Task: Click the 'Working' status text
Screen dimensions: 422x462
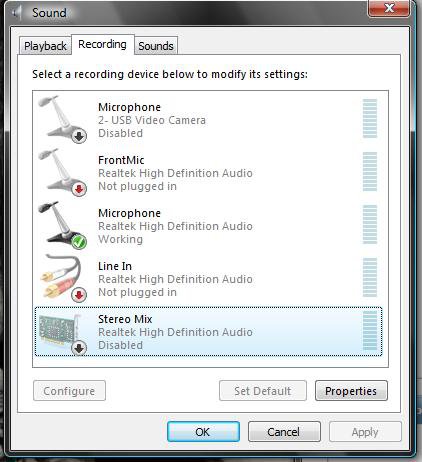Action: (x=120, y=239)
